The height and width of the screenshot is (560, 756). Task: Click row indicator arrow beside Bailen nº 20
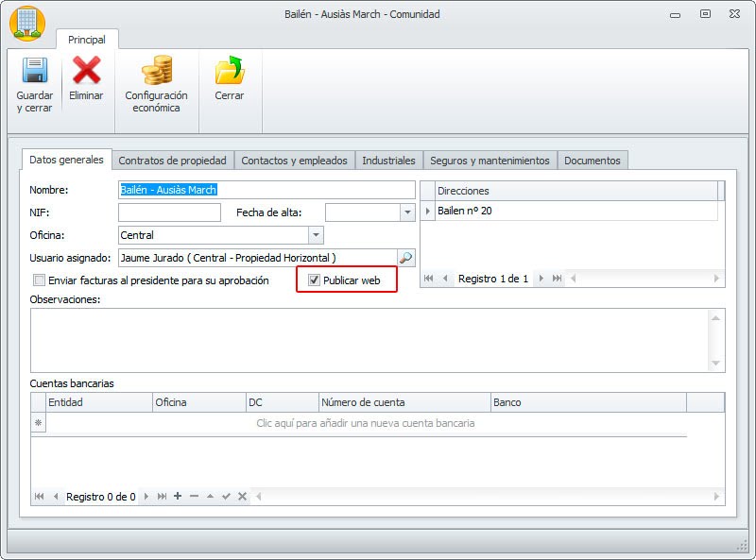click(428, 212)
